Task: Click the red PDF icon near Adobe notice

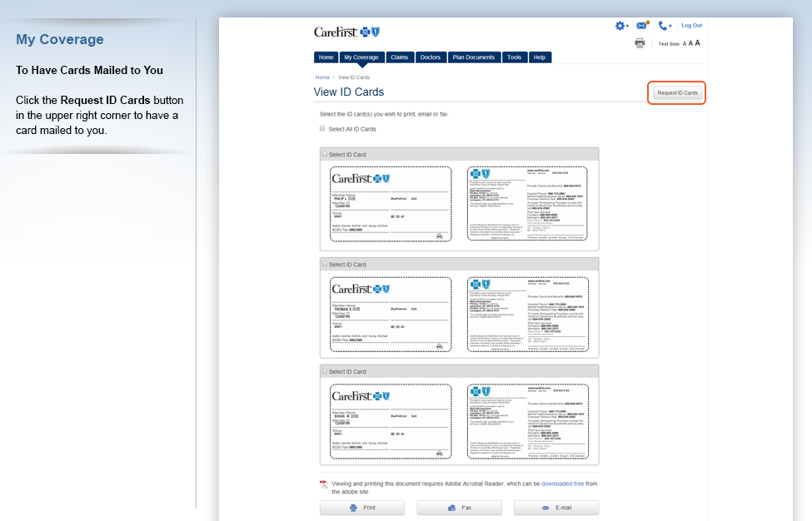Action: tap(324, 484)
